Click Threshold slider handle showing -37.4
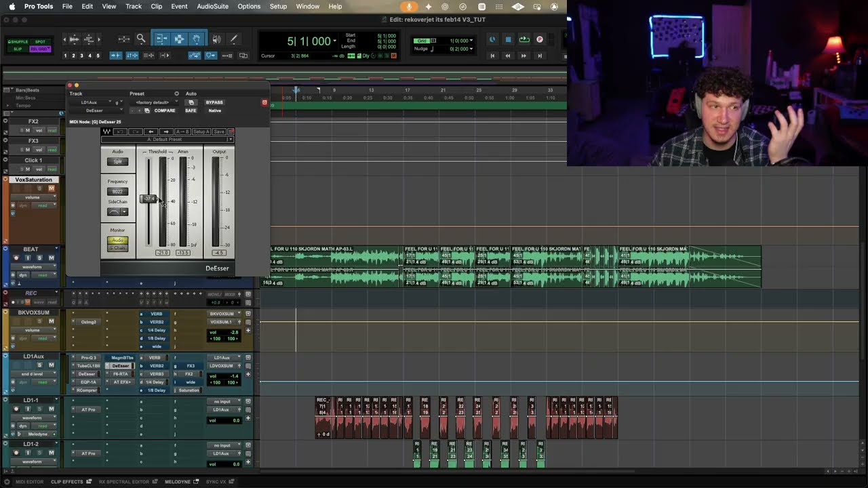The height and width of the screenshot is (488, 868). point(149,199)
